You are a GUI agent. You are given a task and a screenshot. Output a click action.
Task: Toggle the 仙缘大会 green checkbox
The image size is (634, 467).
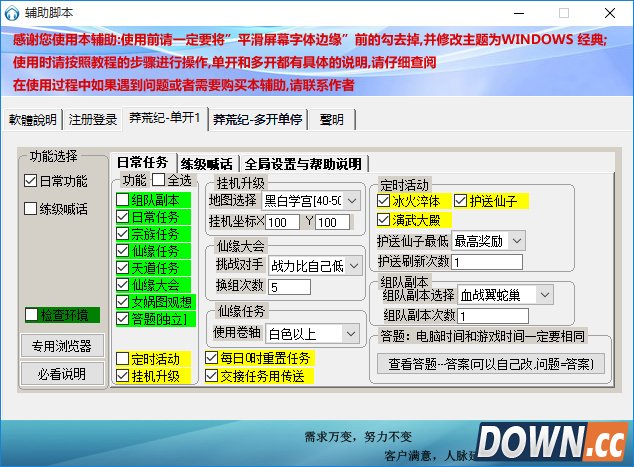click(x=123, y=285)
